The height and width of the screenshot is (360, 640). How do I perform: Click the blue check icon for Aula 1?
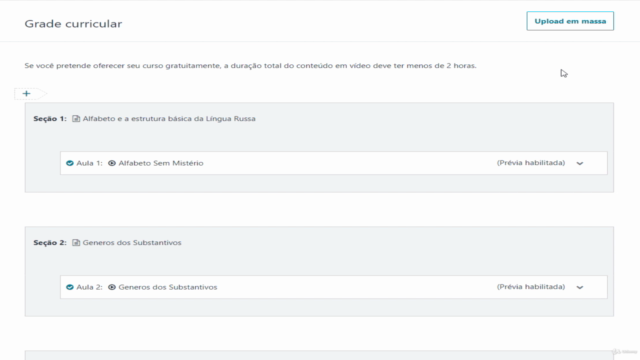(70, 163)
